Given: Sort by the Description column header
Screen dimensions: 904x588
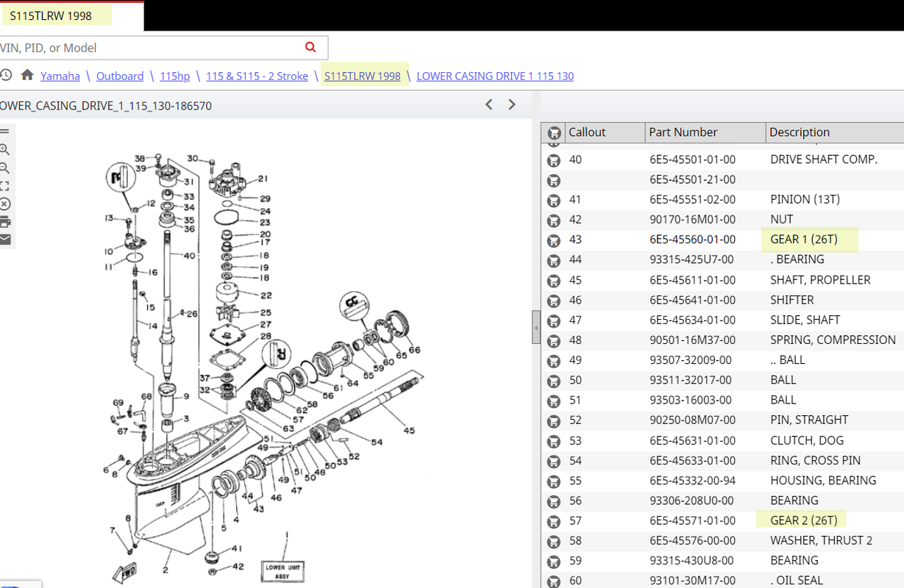Looking at the screenshot, I should tap(834, 132).
